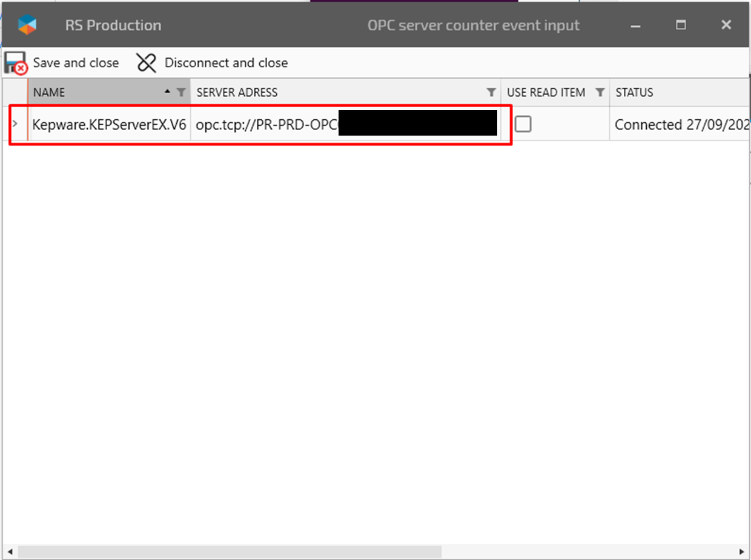Maximize the RS Production window
Screen dimensions: 751x560
point(681,25)
